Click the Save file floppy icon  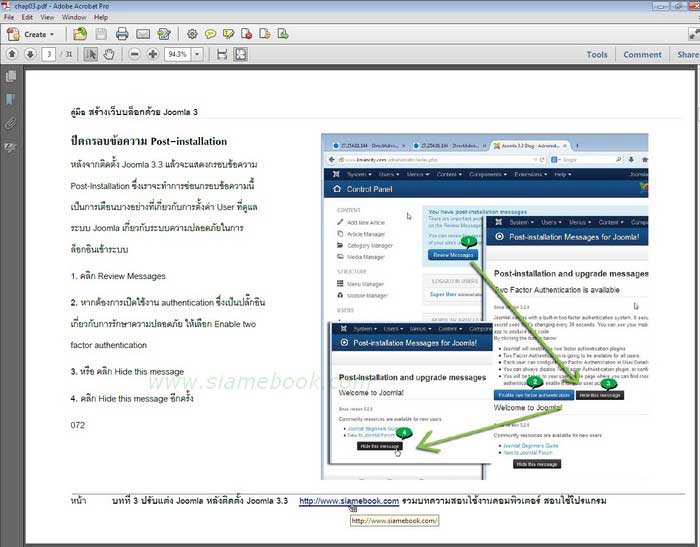101,34
